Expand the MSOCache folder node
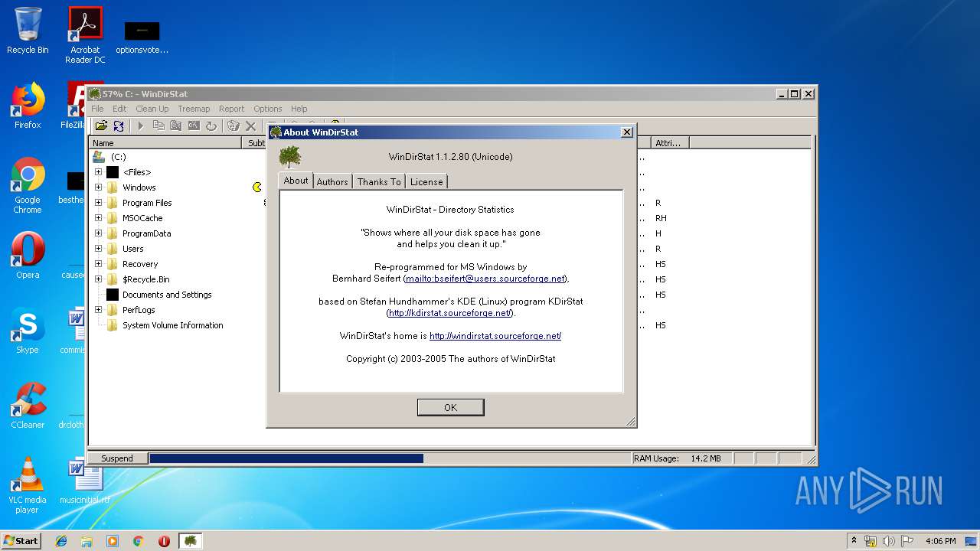980x551 pixels. [x=98, y=218]
